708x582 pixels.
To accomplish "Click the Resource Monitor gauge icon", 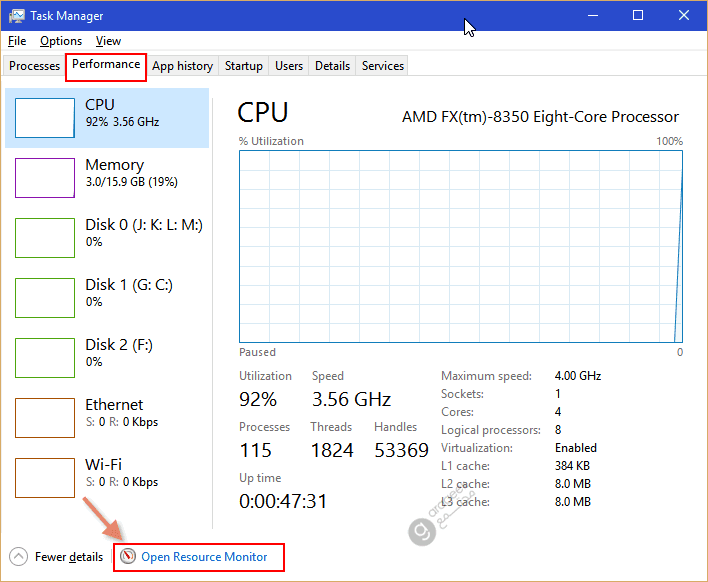I will (x=128, y=556).
